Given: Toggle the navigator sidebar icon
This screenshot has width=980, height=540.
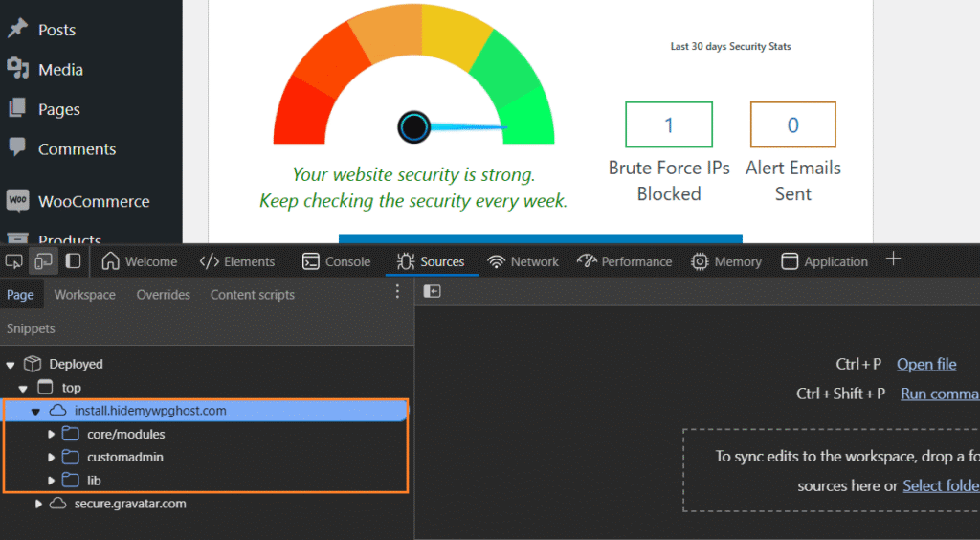Looking at the screenshot, I should [x=432, y=291].
